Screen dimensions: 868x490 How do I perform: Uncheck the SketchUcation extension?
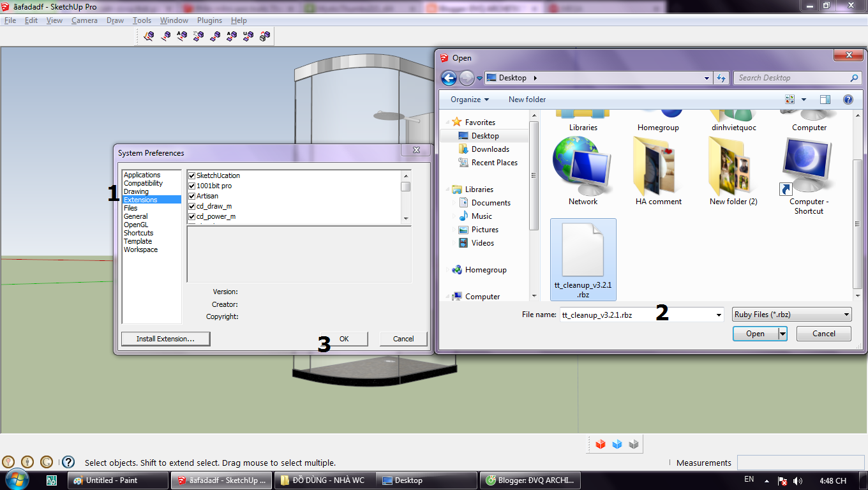(191, 175)
